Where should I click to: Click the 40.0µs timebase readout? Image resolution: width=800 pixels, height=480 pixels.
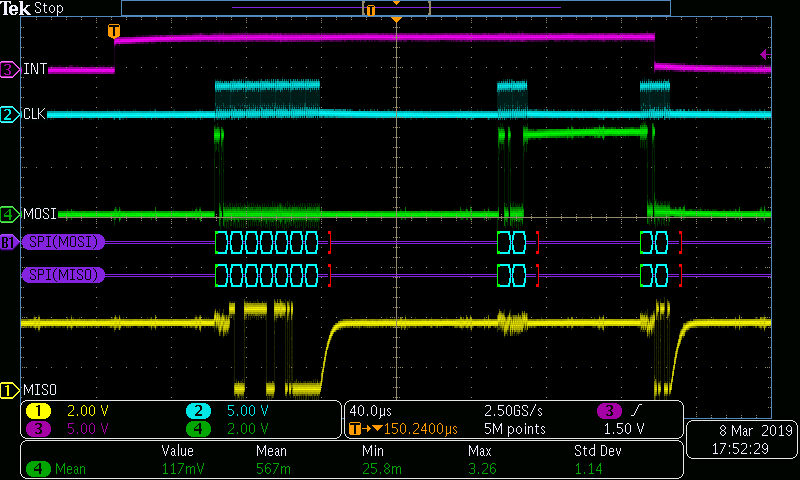[370, 411]
